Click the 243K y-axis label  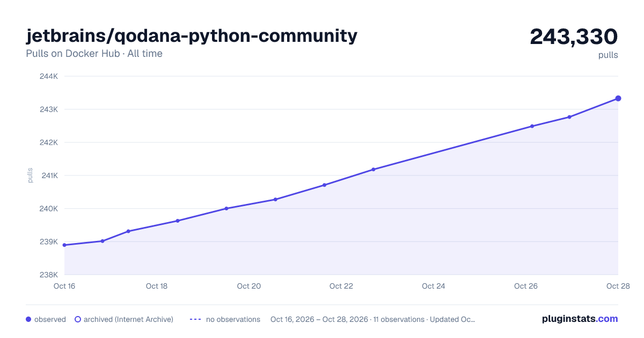49,109
